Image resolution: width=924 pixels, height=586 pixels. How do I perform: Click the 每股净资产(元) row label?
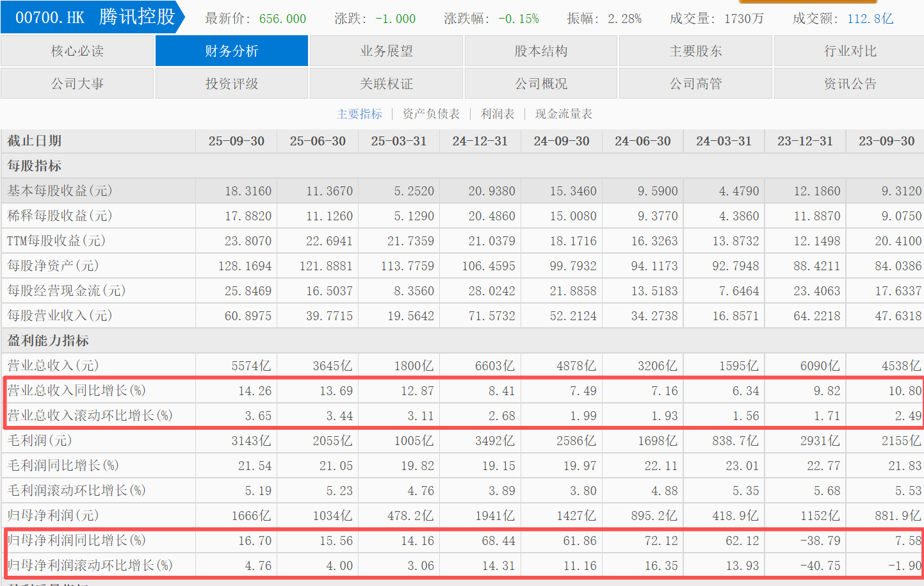pyautogui.click(x=53, y=266)
